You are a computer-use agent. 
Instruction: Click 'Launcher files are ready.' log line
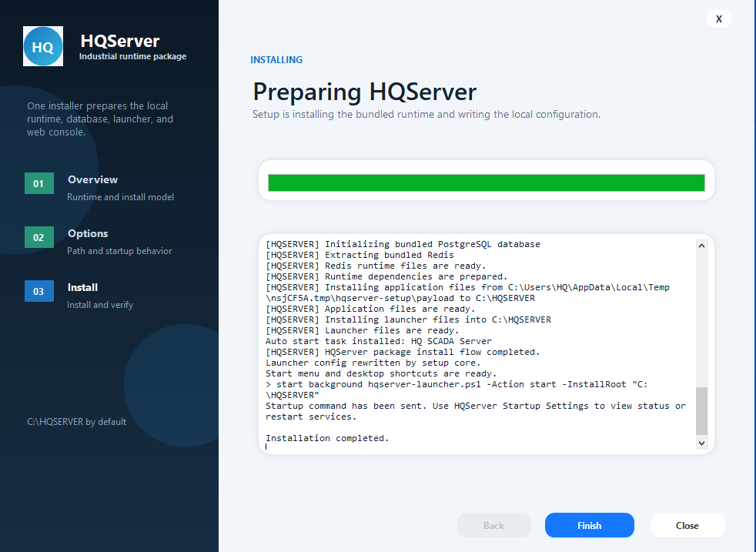point(362,331)
